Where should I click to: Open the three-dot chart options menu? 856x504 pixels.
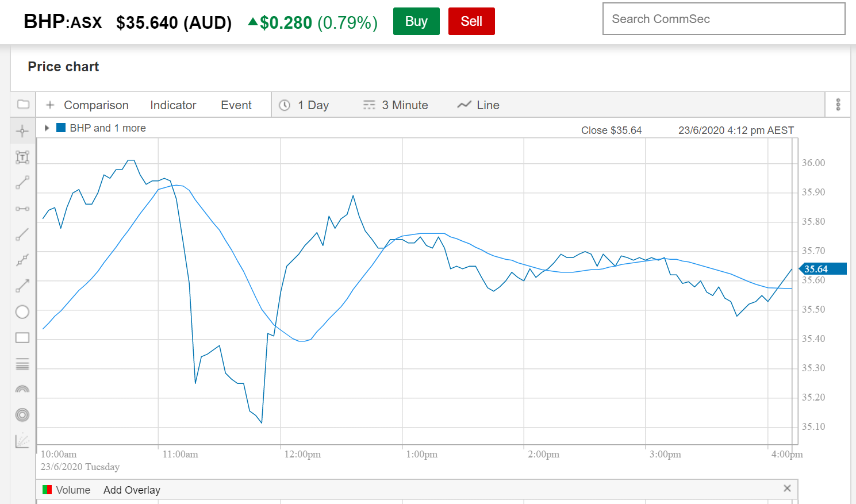(838, 105)
